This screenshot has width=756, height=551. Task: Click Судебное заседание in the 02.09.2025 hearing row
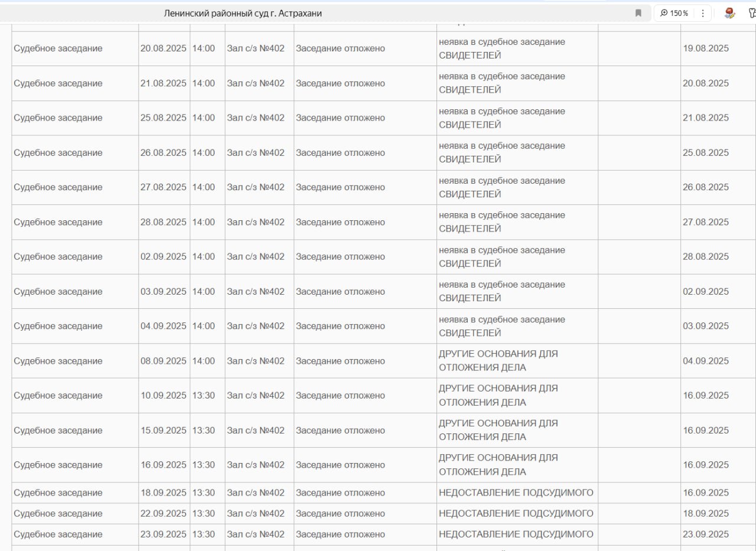(58, 257)
